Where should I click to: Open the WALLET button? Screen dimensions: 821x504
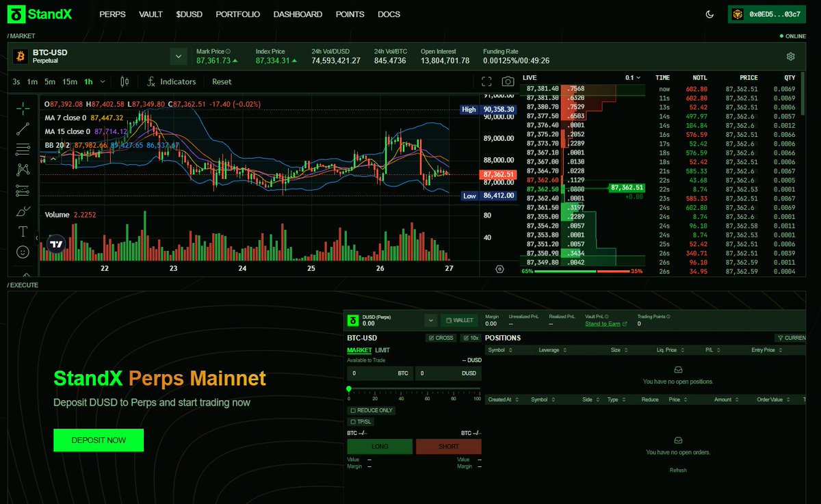click(x=458, y=320)
